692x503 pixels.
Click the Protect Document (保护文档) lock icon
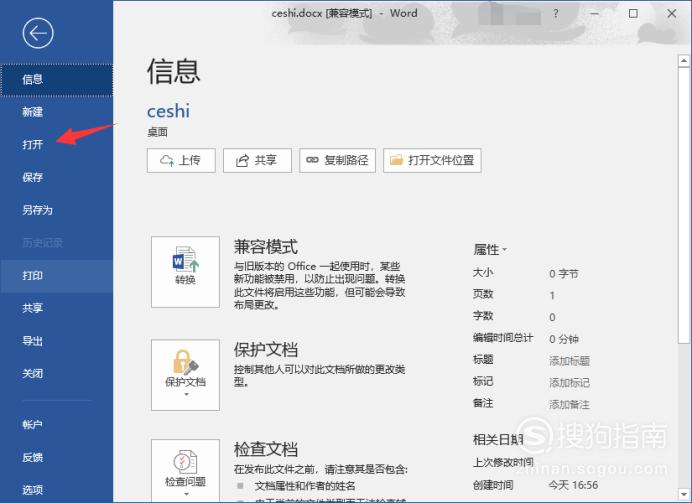[185, 375]
